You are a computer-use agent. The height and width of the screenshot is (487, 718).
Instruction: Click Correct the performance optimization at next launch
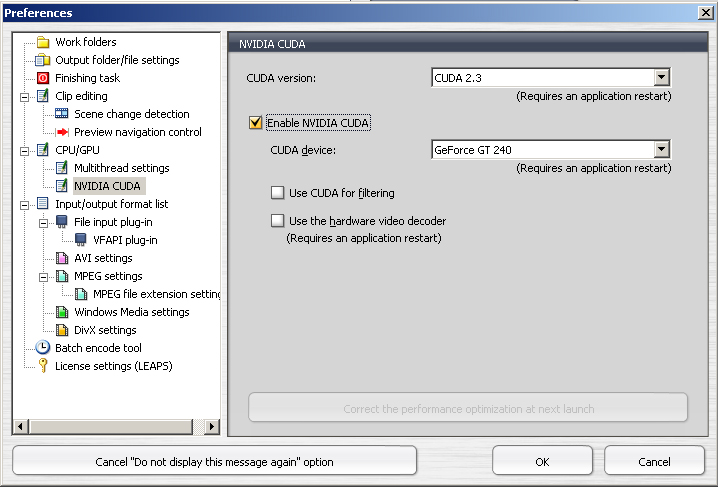point(468,408)
